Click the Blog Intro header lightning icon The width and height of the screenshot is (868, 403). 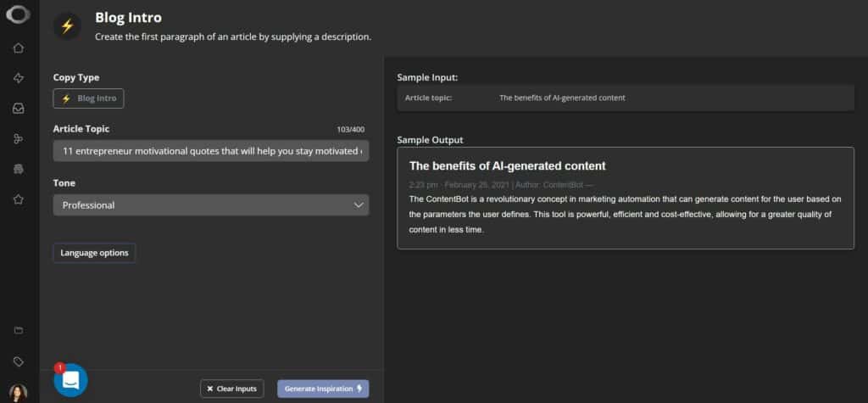click(67, 26)
